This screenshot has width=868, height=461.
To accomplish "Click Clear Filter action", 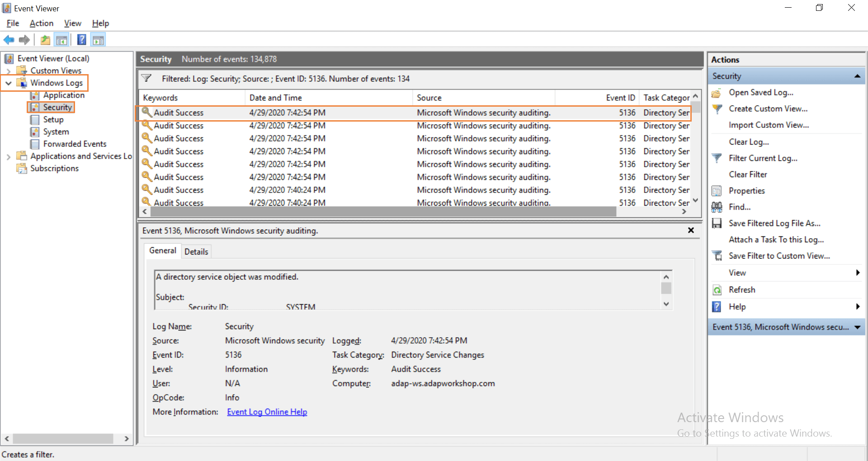I will click(748, 174).
